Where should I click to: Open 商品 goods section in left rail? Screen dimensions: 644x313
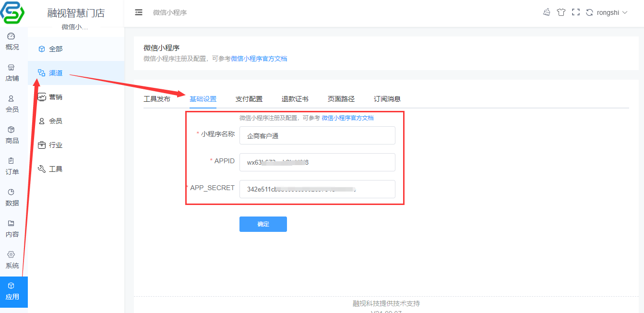tap(12, 135)
